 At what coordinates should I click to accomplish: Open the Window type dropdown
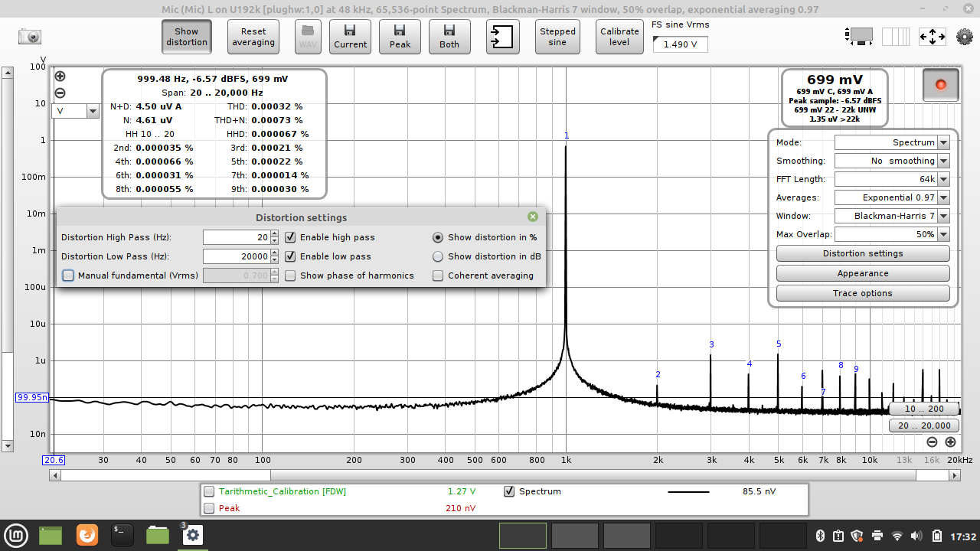coord(943,216)
